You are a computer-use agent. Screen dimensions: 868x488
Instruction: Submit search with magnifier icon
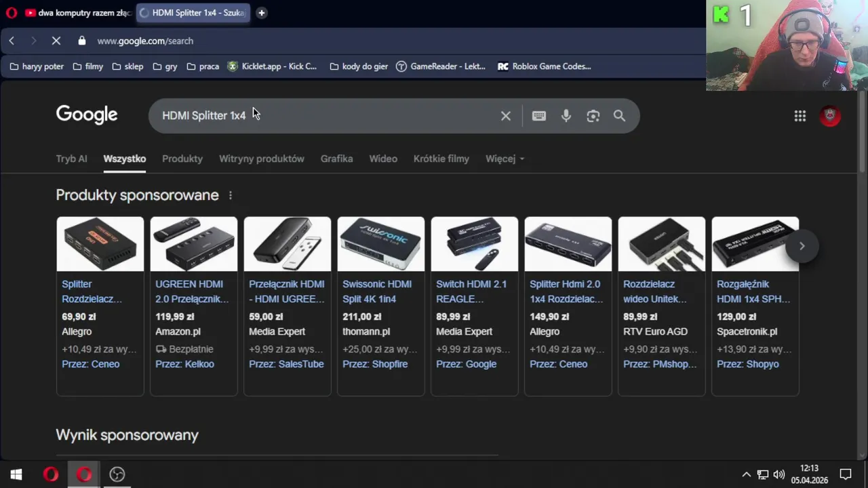pyautogui.click(x=619, y=116)
